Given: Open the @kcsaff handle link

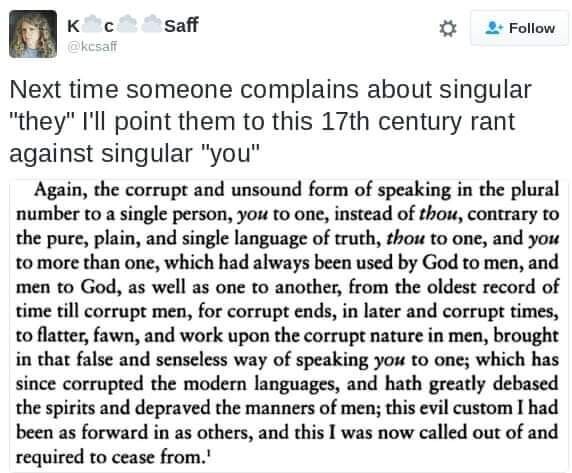Looking at the screenshot, I should 92,46.
